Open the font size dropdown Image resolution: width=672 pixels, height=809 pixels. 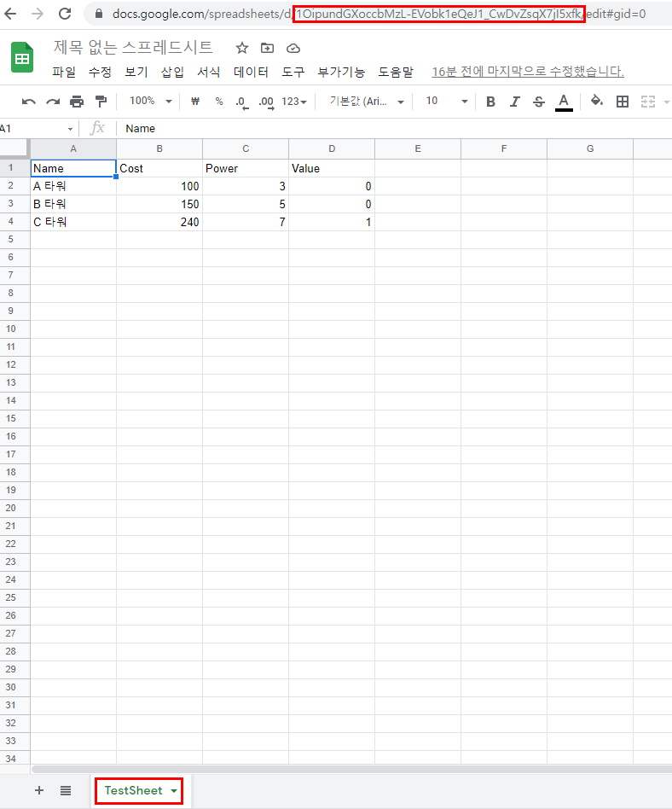click(x=447, y=101)
